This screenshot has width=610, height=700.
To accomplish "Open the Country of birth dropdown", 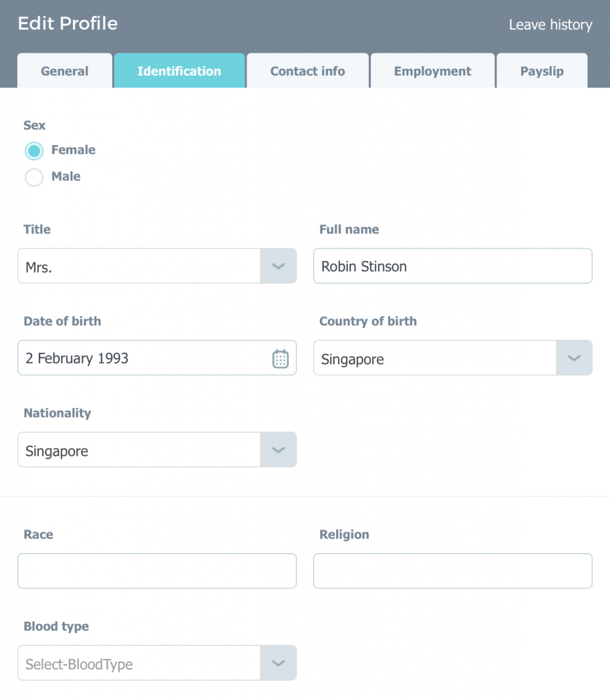I will [x=574, y=358].
